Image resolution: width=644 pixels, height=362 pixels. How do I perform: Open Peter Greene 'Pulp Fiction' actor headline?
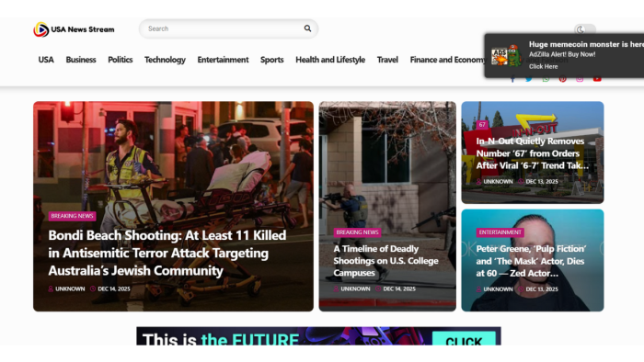click(x=531, y=261)
